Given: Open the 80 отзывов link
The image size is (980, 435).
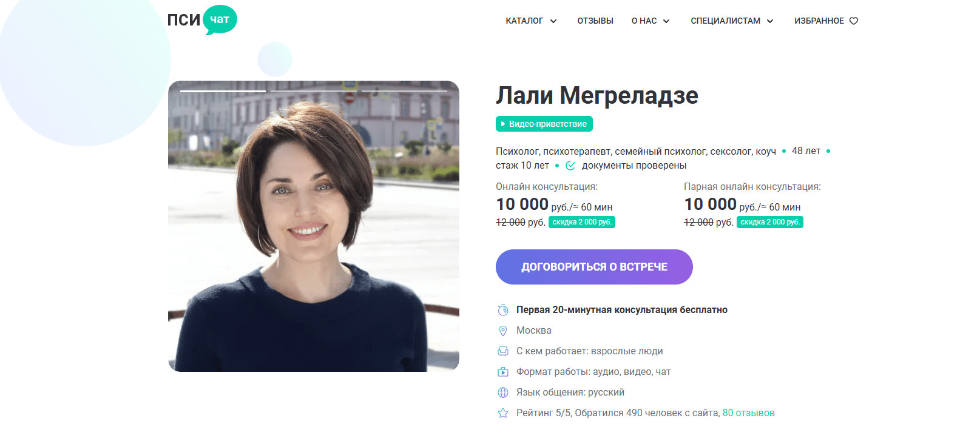Looking at the screenshot, I should coord(748,413).
